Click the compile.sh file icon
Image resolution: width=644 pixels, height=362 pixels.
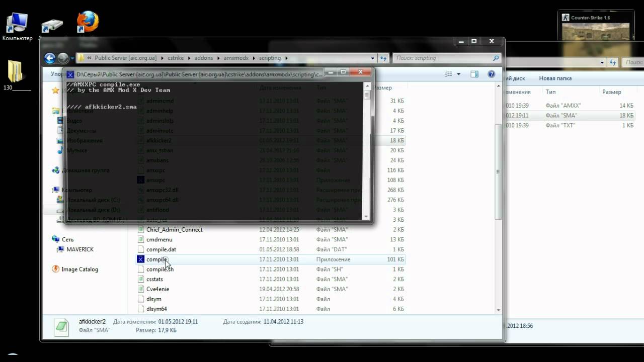pyautogui.click(x=141, y=269)
